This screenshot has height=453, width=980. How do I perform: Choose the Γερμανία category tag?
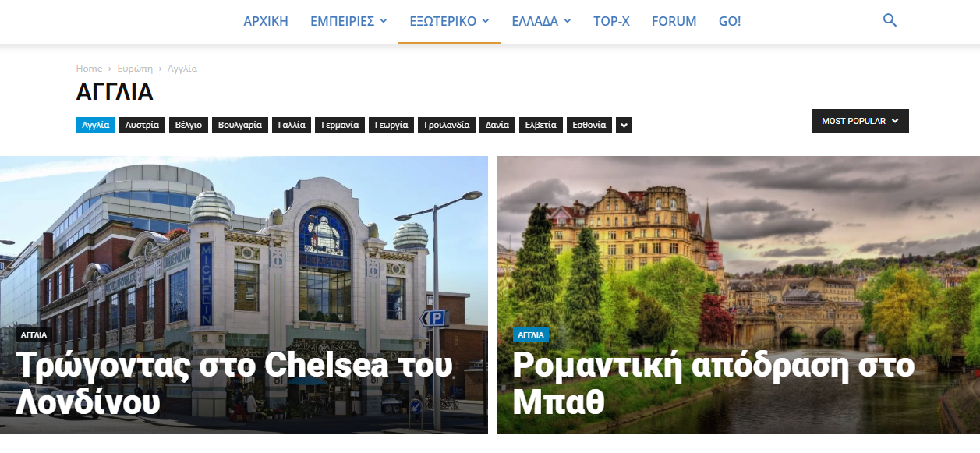pos(340,125)
